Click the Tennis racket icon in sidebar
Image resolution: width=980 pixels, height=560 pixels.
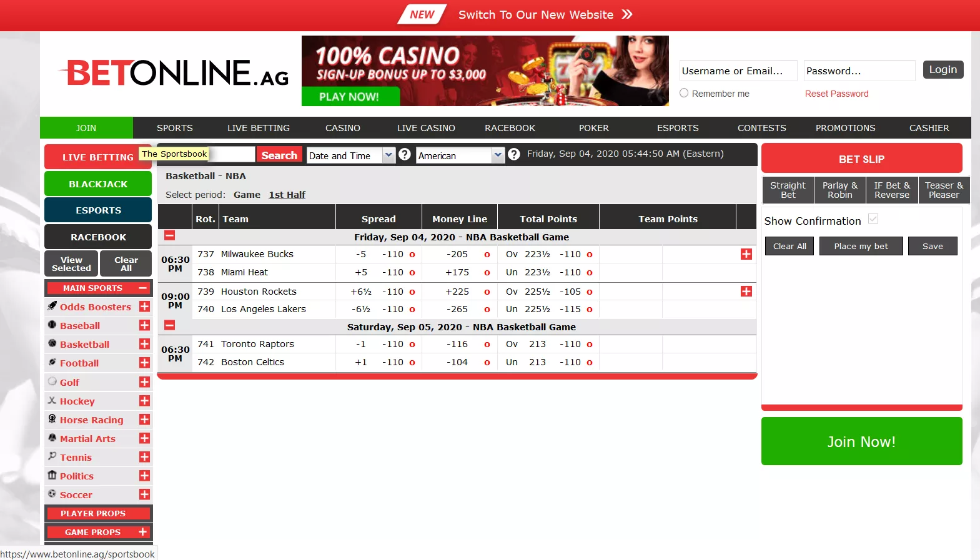point(52,456)
